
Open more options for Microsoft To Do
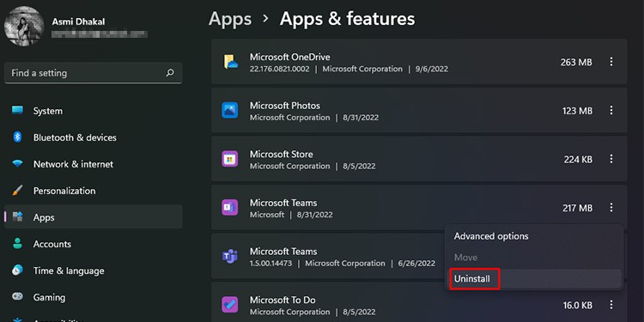611,305
